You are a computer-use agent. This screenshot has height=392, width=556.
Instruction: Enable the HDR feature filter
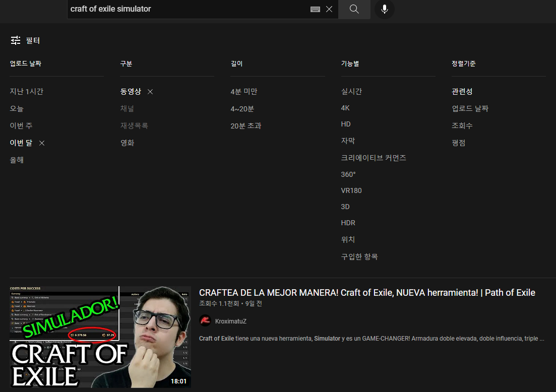point(348,223)
